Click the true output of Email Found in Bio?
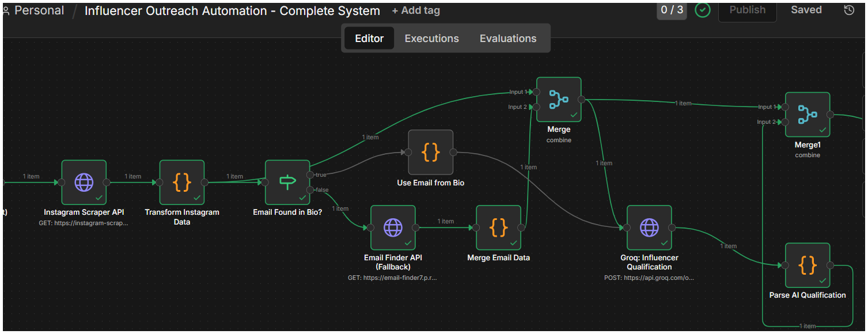Viewport: 868px width, 334px height. point(311,174)
